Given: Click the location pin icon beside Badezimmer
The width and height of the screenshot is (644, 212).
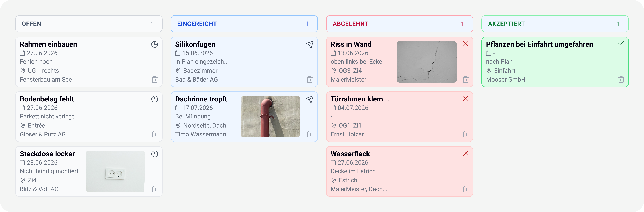Looking at the screenshot, I should pos(178,71).
